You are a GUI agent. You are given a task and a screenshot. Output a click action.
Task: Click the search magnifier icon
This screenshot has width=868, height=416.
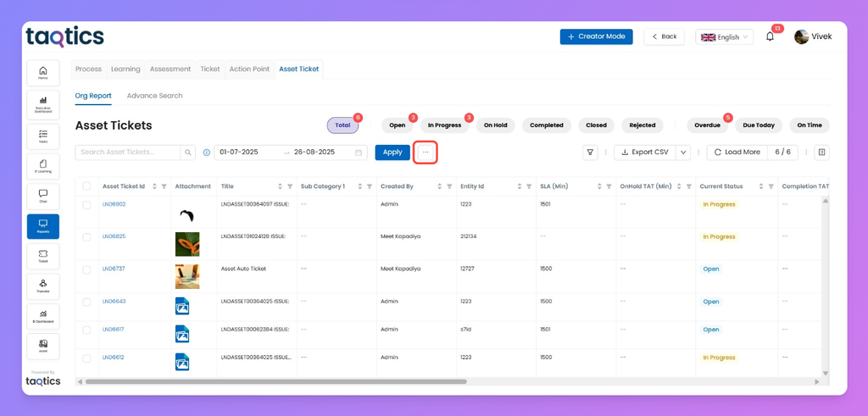tap(188, 153)
